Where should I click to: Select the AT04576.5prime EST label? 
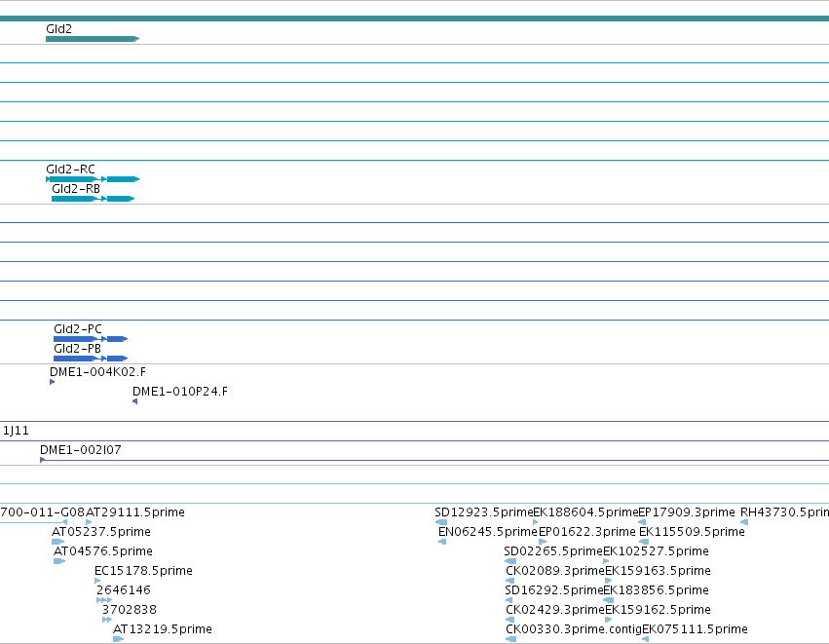click(x=102, y=550)
